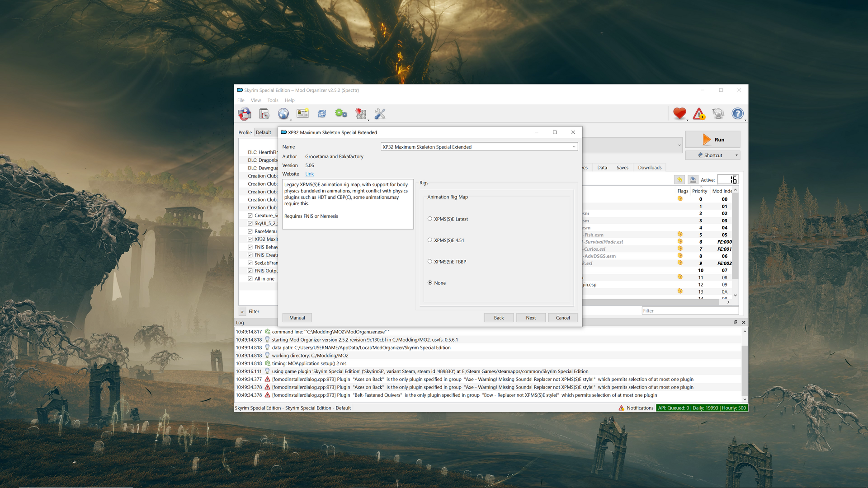Viewport: 868px width, 488px height.
Task: Toggle the RaceMenu mod checkbox
Action: click(250, 231)
